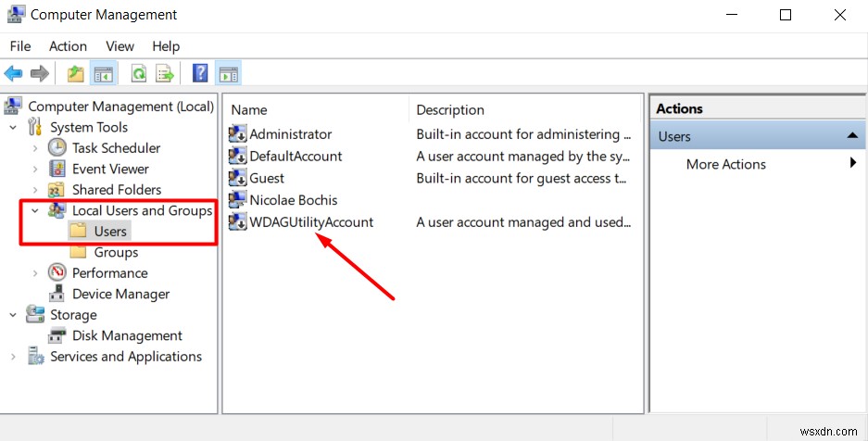The width and height of the screenshot is (868, 441).
Task: Toggle Show/Hide Action Pane toolbar icon
Action: coord(228,73)
